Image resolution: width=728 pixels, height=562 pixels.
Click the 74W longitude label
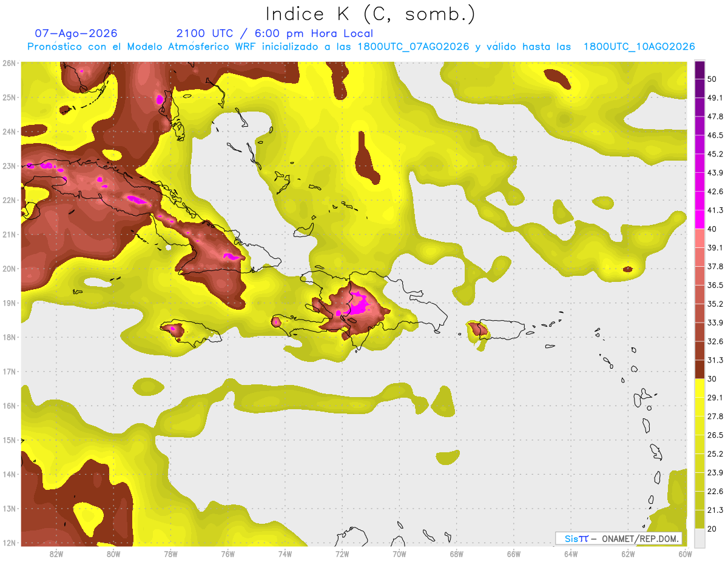[285, 554]
